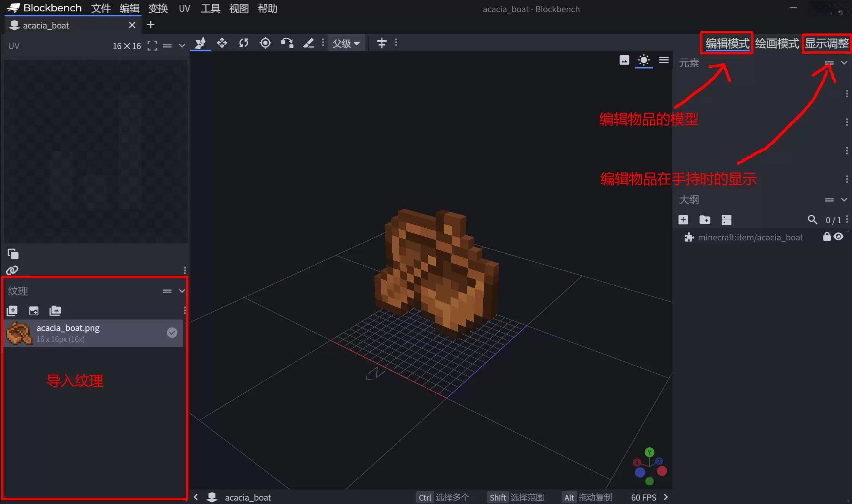Click status bar right arrow chevron

click(x=666, y=497)
